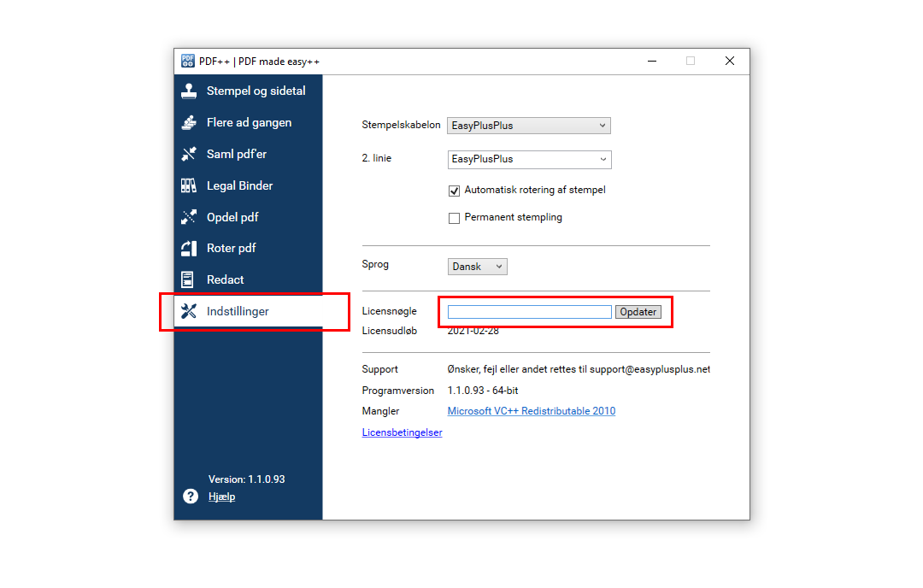Click the split icon beside Opdel pdf

pyautogui.click(x=189, y=217)
